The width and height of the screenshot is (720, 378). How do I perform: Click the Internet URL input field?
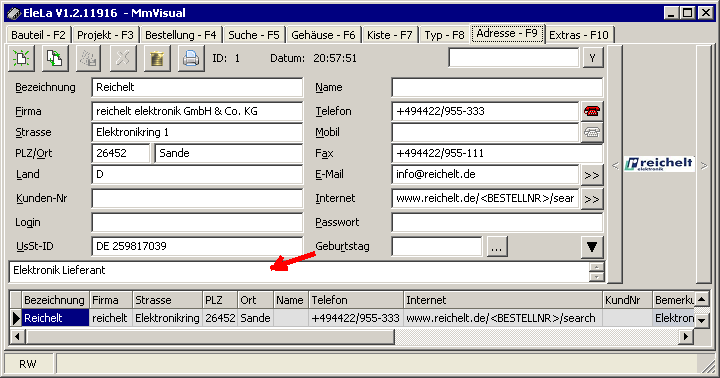click(x=485, y=198)
